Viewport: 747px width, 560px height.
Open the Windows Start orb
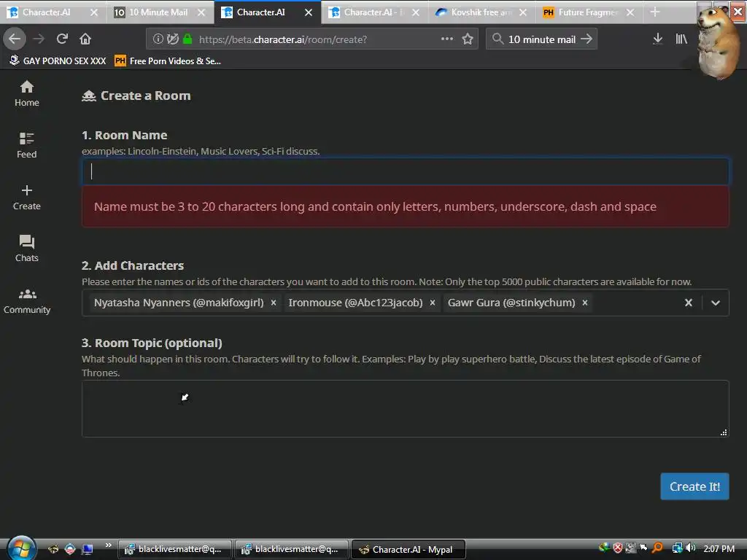21,548
